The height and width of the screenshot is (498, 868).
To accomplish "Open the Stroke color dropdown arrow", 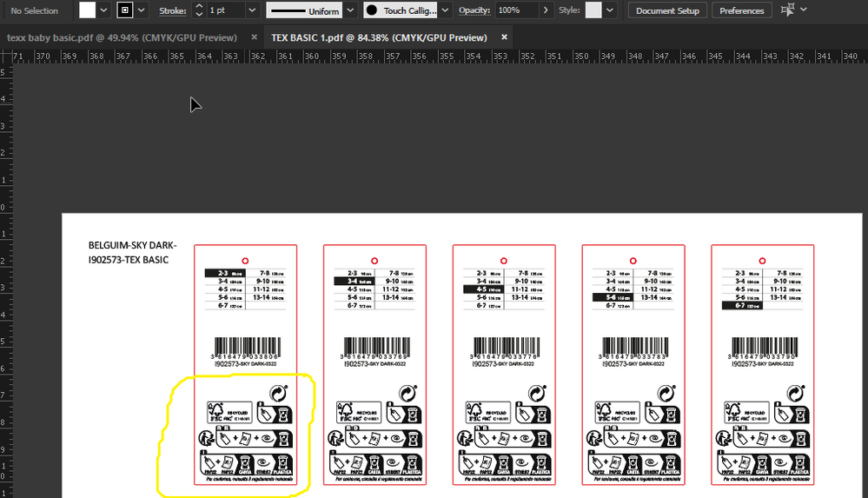I will click(141, 10).
